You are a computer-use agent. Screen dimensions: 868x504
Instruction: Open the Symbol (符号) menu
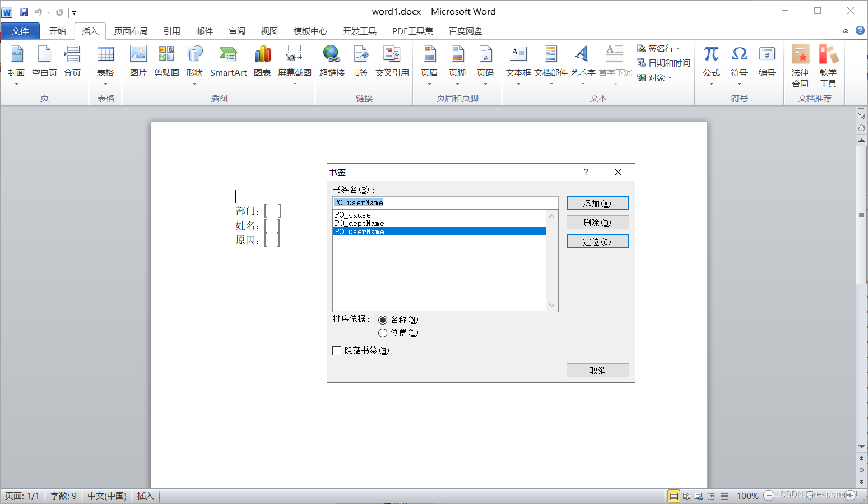click(x=739, y=64)
